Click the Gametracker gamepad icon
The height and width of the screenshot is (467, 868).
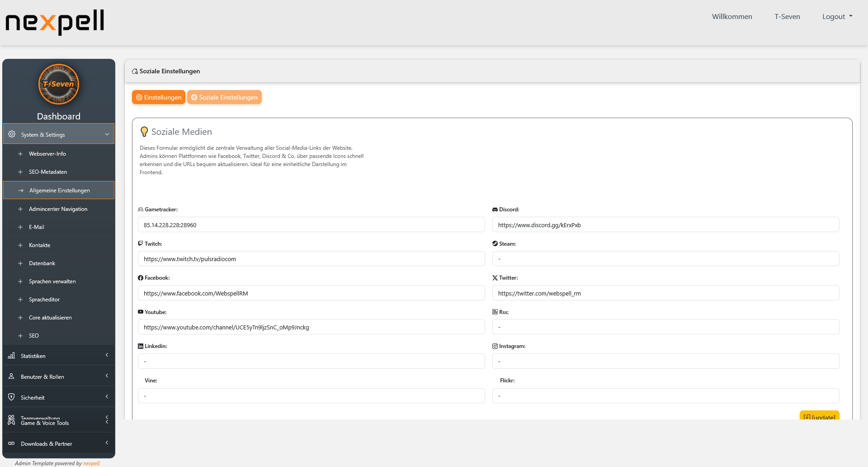pos(140,209)
